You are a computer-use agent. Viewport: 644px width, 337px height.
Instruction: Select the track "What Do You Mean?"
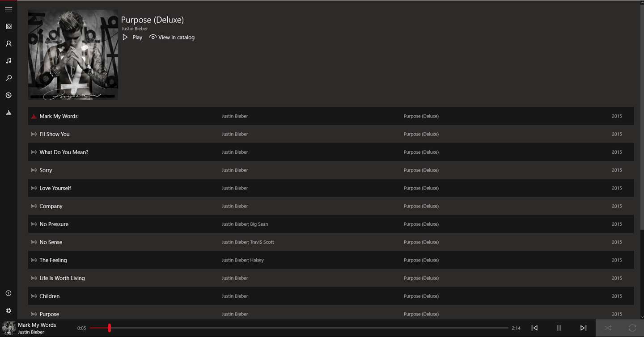(64, 152)
